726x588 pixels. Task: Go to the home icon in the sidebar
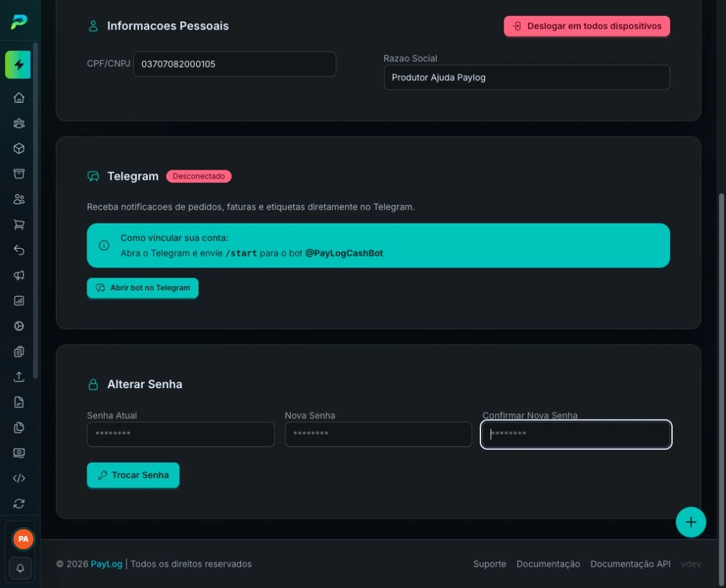click(x=19, y=98)
